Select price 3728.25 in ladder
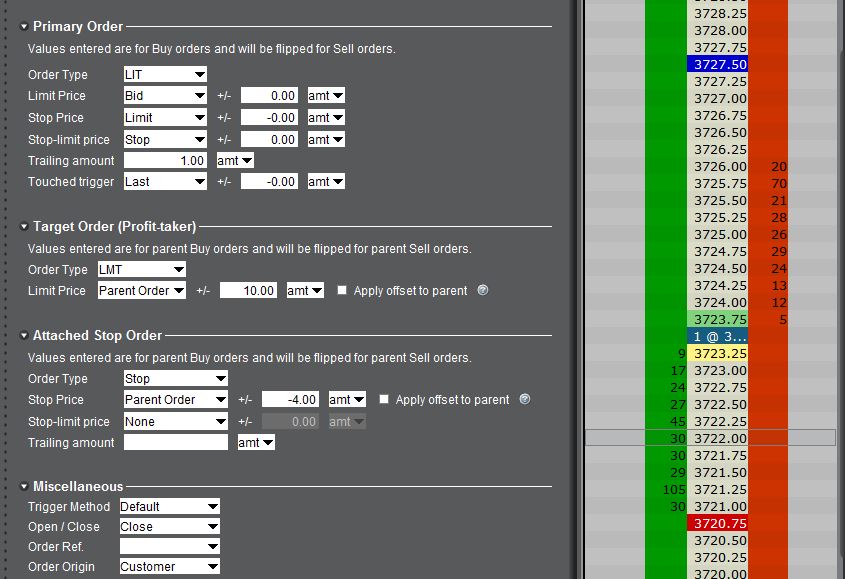Image resolution: width=845 pixels, height=579 pixels. tap(717, 13)
